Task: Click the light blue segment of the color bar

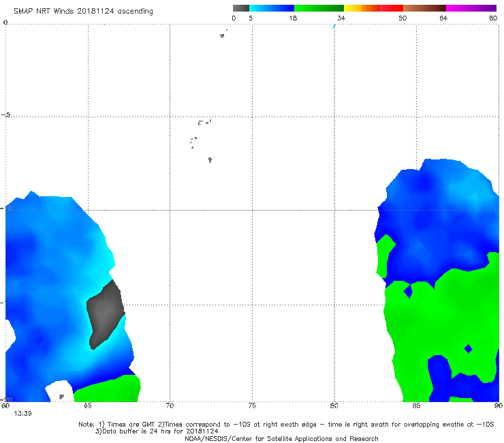Action: (x=272, y=8)
